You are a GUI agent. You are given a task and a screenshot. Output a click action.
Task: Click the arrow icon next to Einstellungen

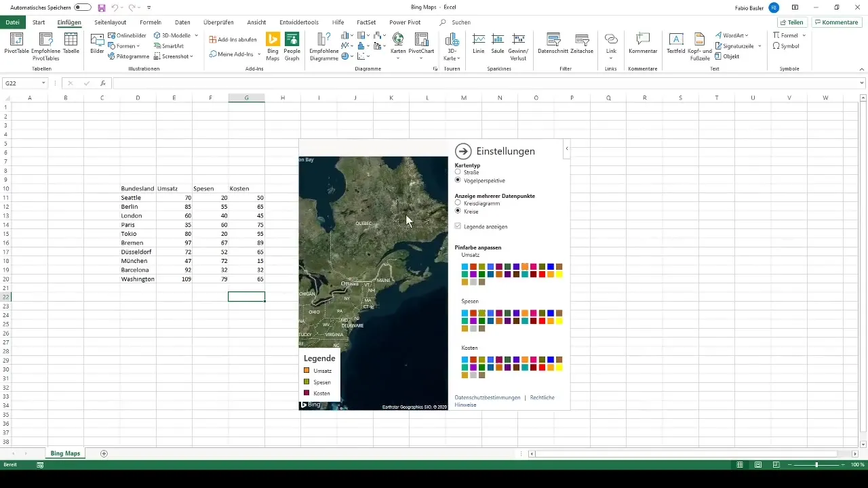click(x=463, y=151)
